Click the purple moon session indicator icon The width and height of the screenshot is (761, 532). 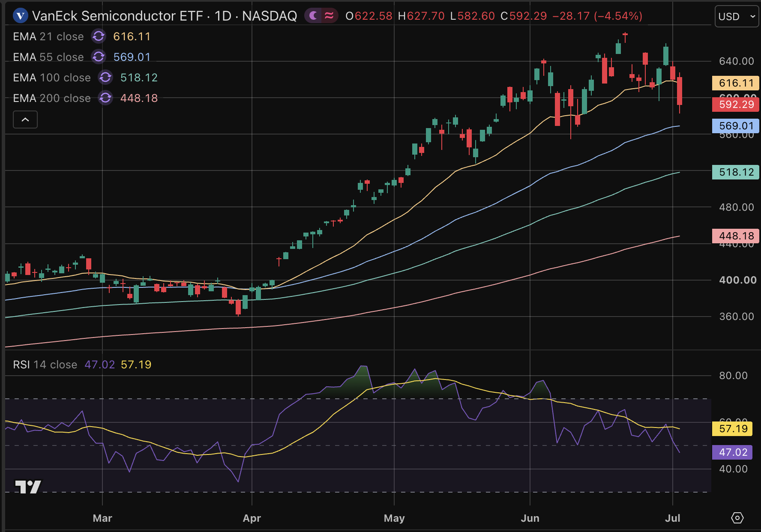point(313,16)
